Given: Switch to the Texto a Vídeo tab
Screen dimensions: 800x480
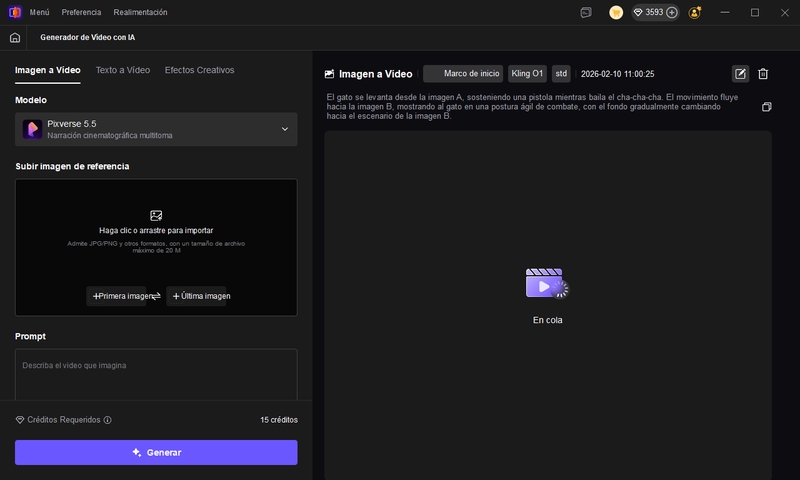Looking at the screenshot, I should (x=122, y=70).
